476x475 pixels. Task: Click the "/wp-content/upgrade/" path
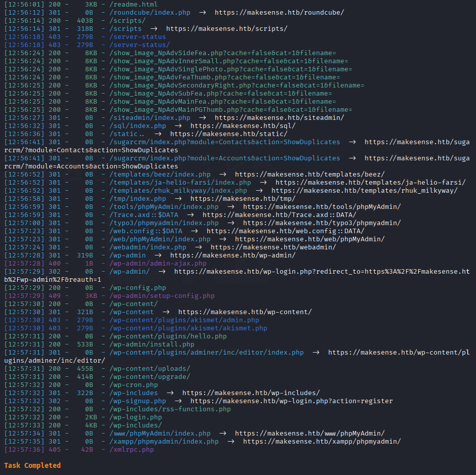pyautogui.click(x=150, y=377)
